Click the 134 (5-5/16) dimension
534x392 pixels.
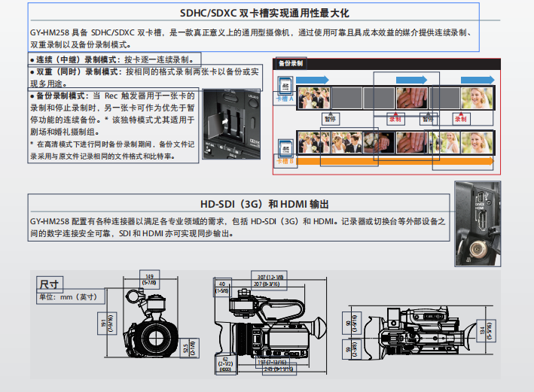click(486, 330)
